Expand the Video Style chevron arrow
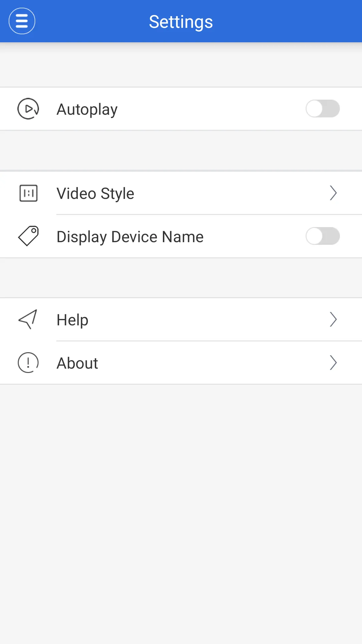This screenshot has width=362, height=644. (333, 193)
